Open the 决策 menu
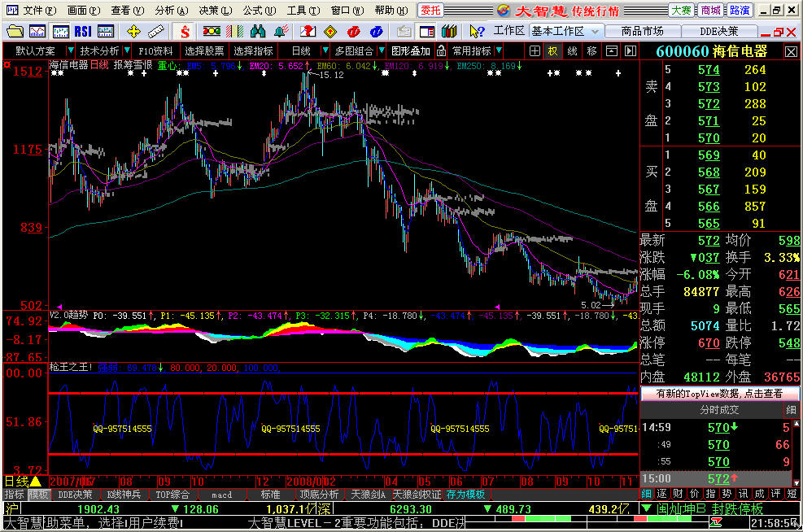The height and width of the screenshot is (532, 803). 215,11
